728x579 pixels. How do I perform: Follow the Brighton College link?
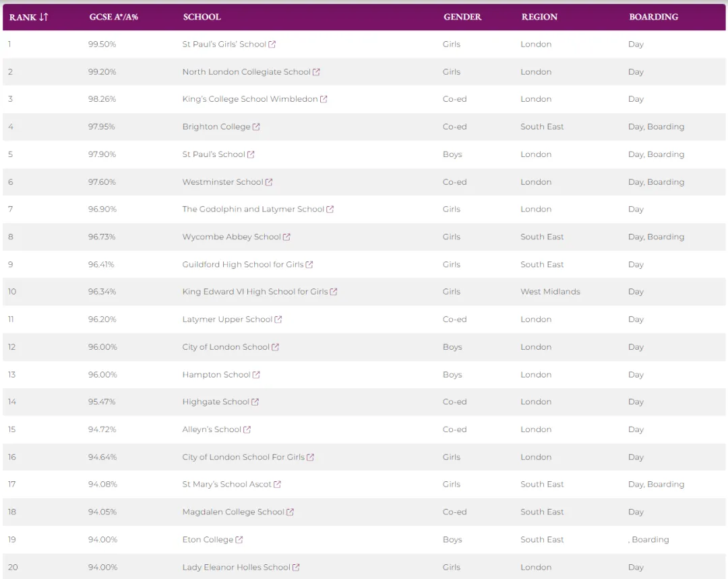click(x=216, y=127)
